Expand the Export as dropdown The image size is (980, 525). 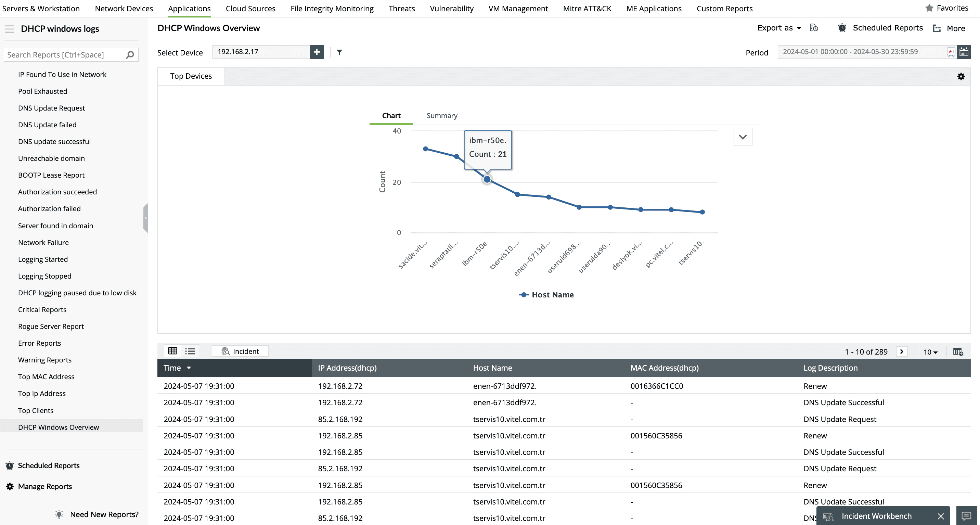(779, 28)
